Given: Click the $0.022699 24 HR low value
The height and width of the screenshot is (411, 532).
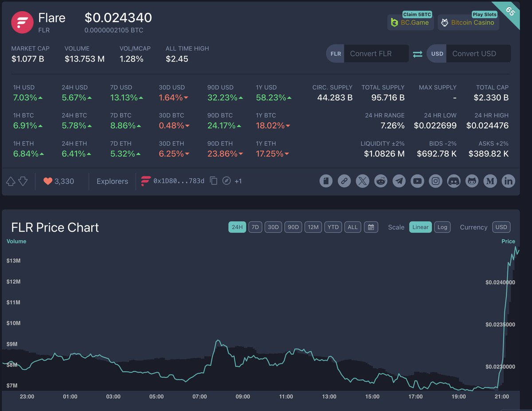Looking at the screenshot, I should pyautogui.click(x=435, y=126).
